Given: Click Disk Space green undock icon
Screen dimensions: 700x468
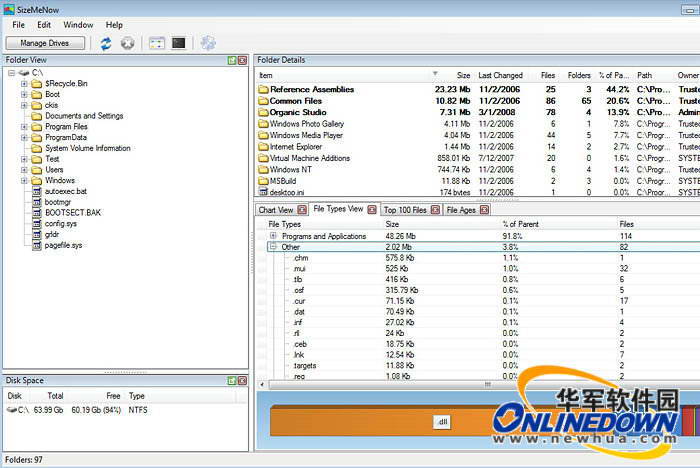Looking at the screenshot, I should click(x=232, y=380).
